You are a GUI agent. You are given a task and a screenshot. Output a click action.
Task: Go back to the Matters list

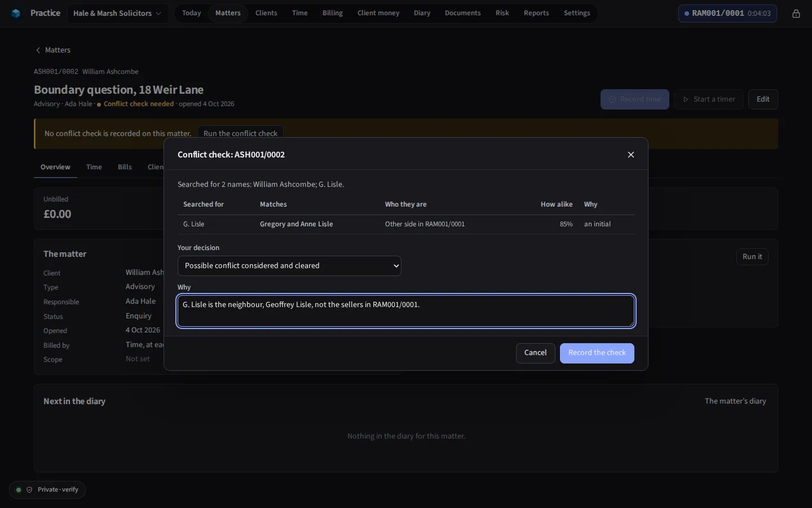[53, 50]
